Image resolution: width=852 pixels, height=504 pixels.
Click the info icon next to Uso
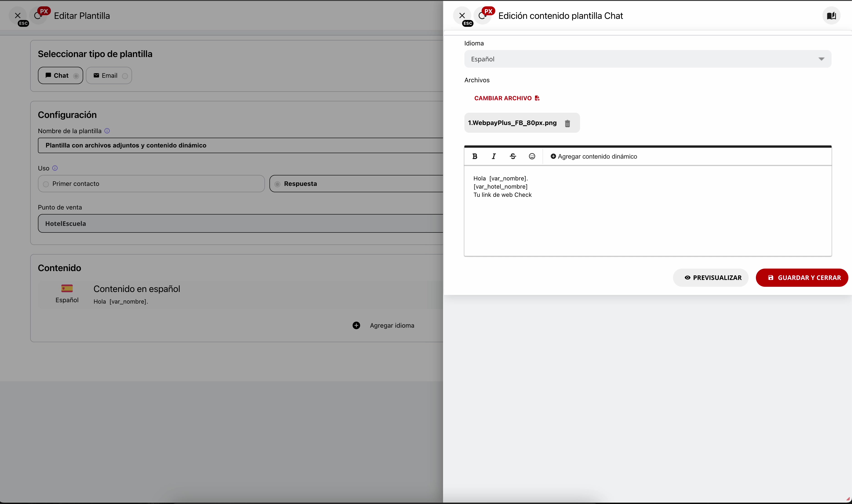55,168
